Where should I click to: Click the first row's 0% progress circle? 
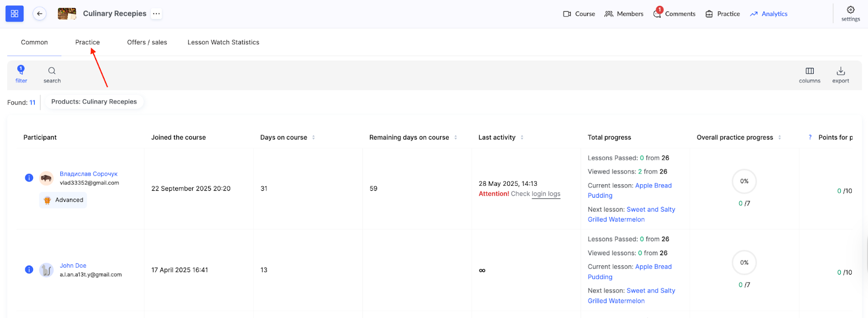point(744,181)
